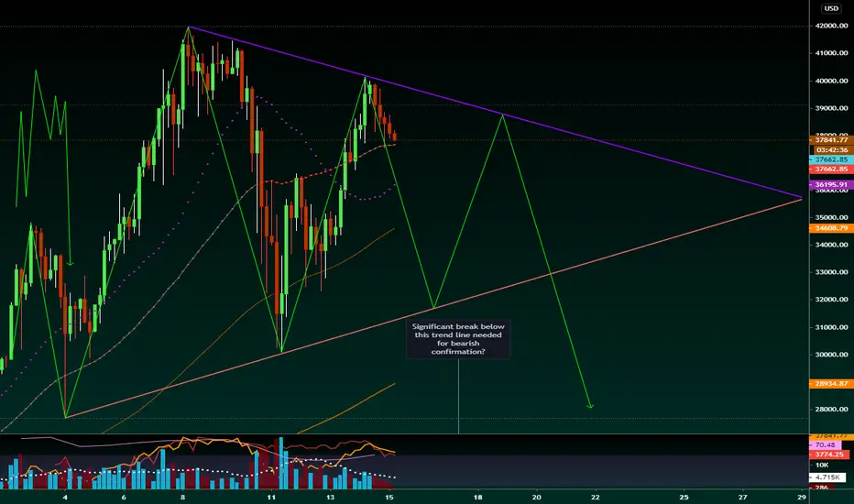Click date 8 on the time axis
The height and width of the screenshot is (504, 854).
tap(183, 497)
